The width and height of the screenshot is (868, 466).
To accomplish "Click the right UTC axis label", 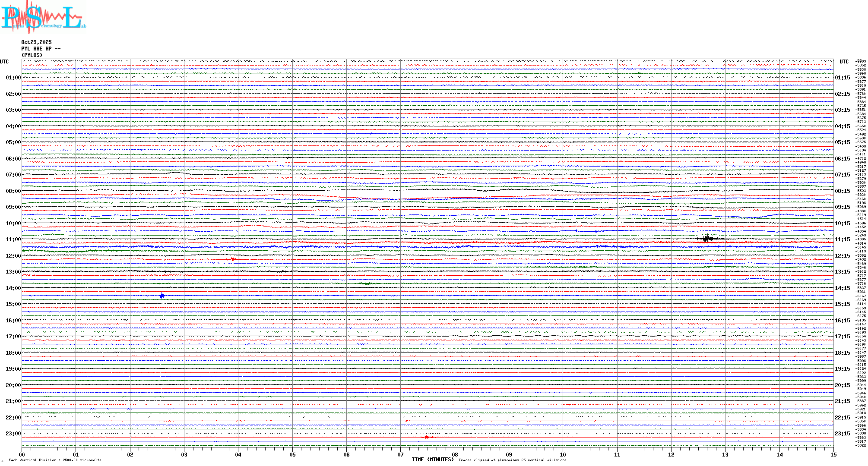I will coord(844,62).
